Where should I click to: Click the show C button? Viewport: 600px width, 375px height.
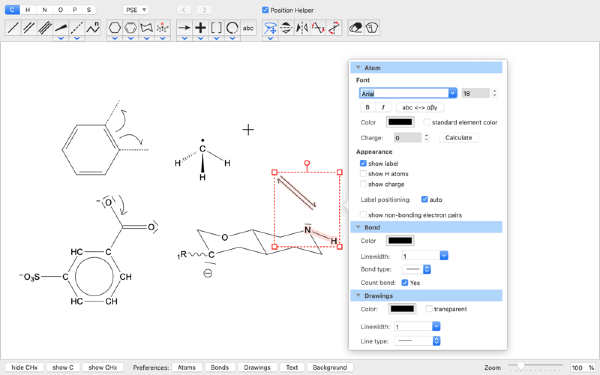pyautogui.click(x=63, y=367)
